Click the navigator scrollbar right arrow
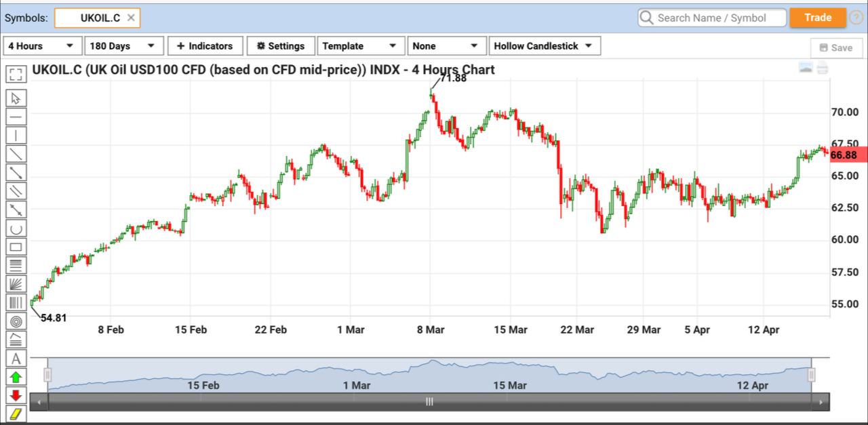 point(822,403)
